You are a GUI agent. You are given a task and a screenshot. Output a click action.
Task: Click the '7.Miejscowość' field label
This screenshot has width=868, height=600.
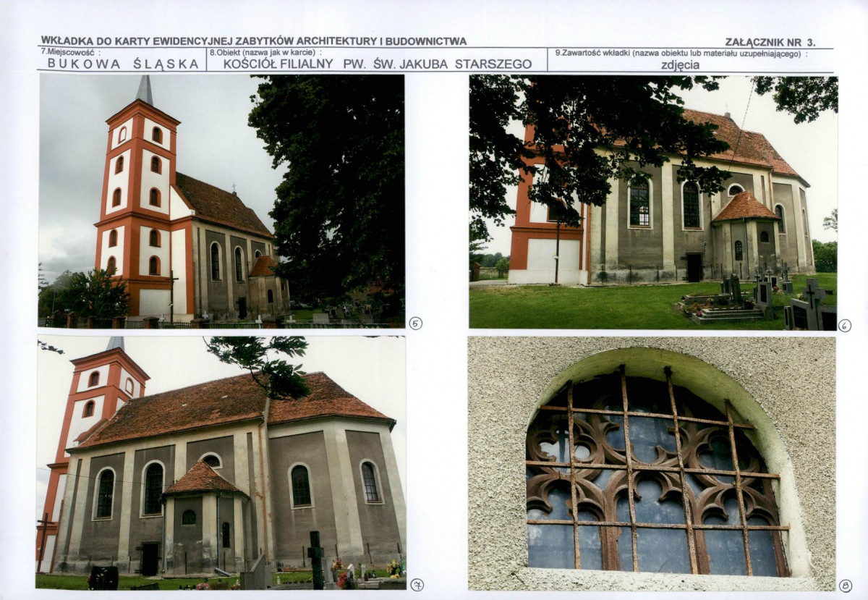pos(71,53)
